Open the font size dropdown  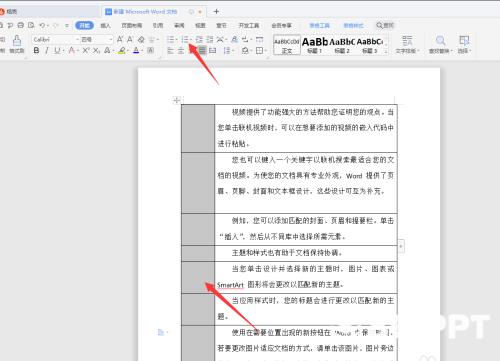coord(96,40)
